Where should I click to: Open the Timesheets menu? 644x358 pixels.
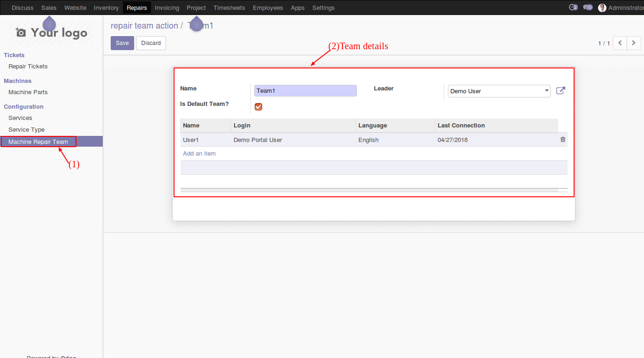[x=229, y=7]
